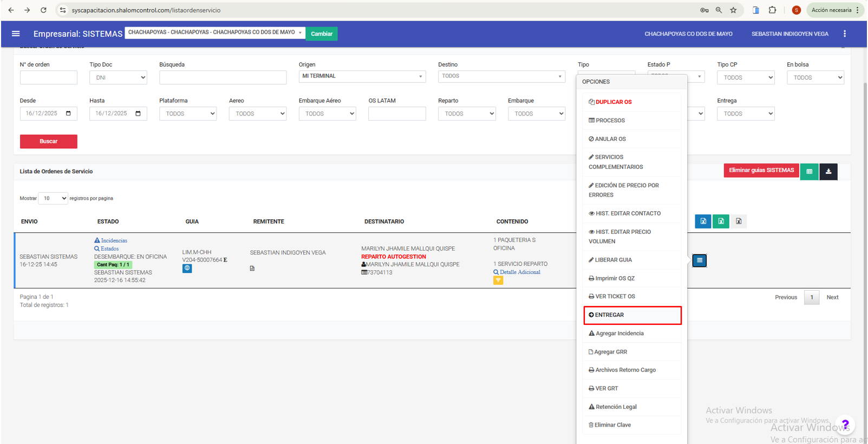Click the green Excel export icon
The width and height of the screenshot is (868, 444).
click(721, 221)
